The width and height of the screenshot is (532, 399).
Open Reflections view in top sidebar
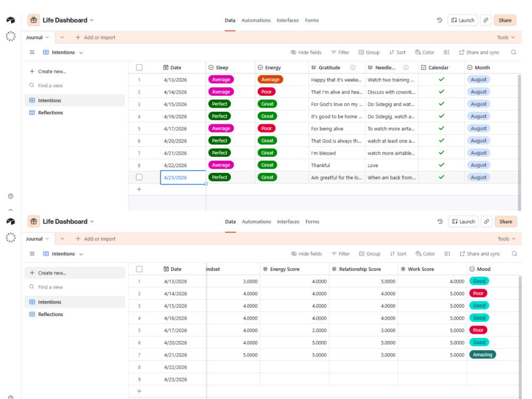click(x=74, y=113)
